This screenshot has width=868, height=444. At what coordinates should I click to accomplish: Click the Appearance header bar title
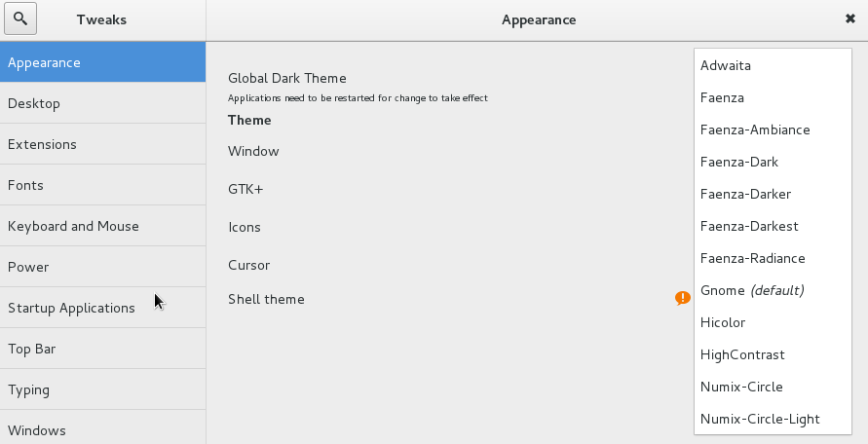click(x=539, y=19)
